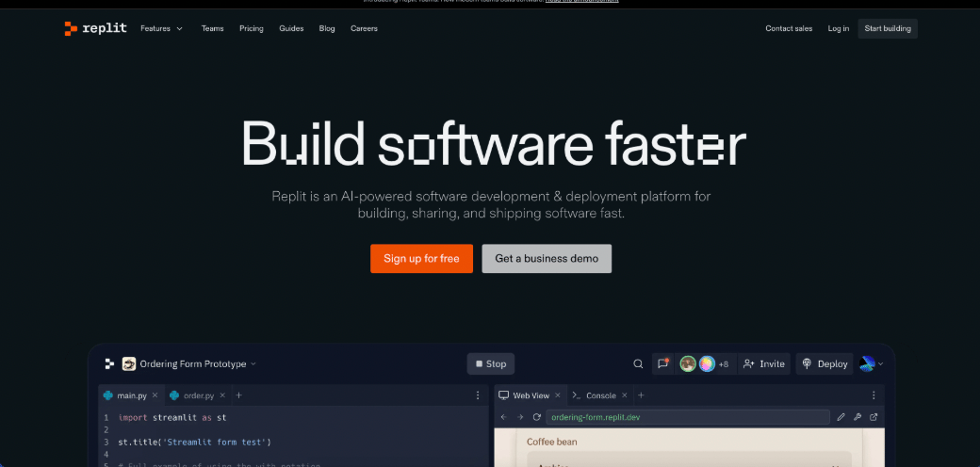The width and height of the screenshot is (980, 467).
Task: Open the webview devtools wrench icon
Action: point(857,417)
